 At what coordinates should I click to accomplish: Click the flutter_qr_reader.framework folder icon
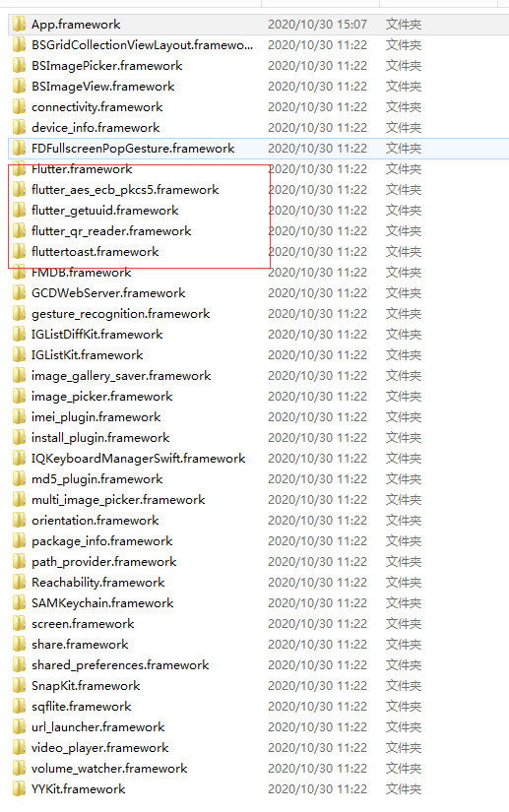click(x=19, y=231)
